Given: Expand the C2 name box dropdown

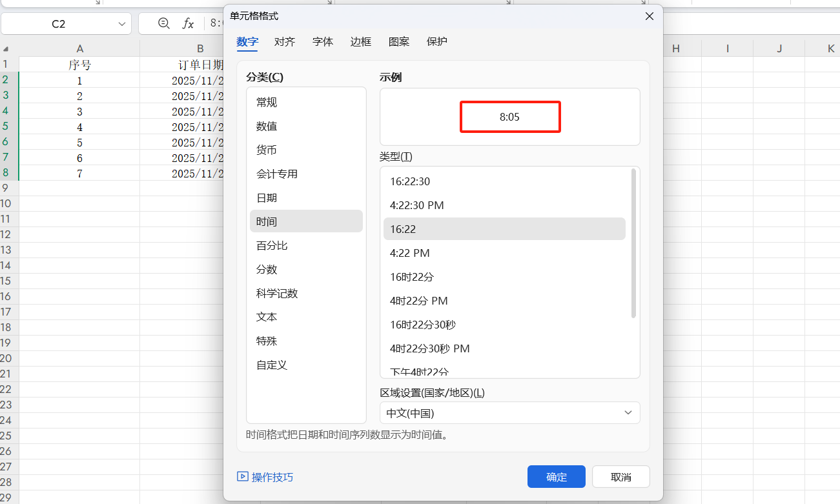Looking at the screenshot, I should click(x=122, y=24).
